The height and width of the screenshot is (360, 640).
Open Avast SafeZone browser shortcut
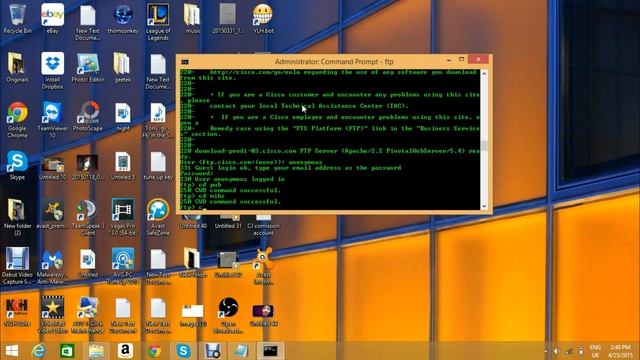158,218
